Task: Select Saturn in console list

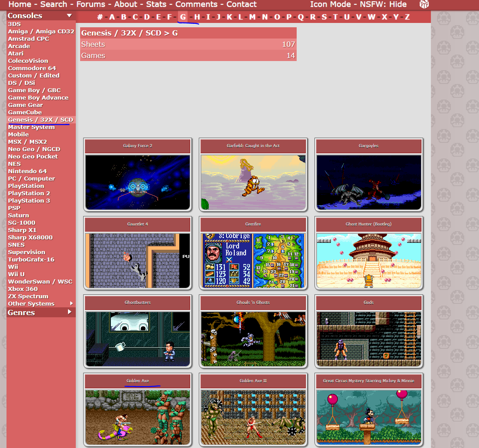Action: 18,215
